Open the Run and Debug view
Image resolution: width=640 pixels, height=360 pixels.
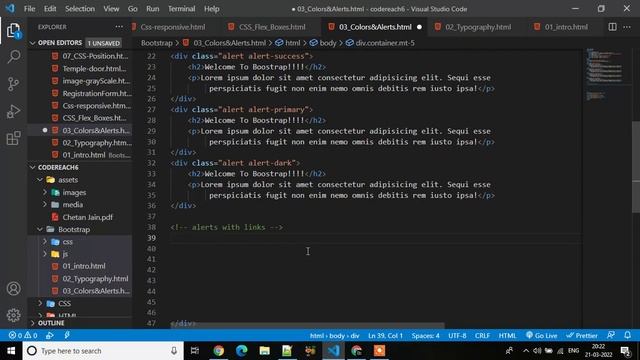[x=13, y=111]
